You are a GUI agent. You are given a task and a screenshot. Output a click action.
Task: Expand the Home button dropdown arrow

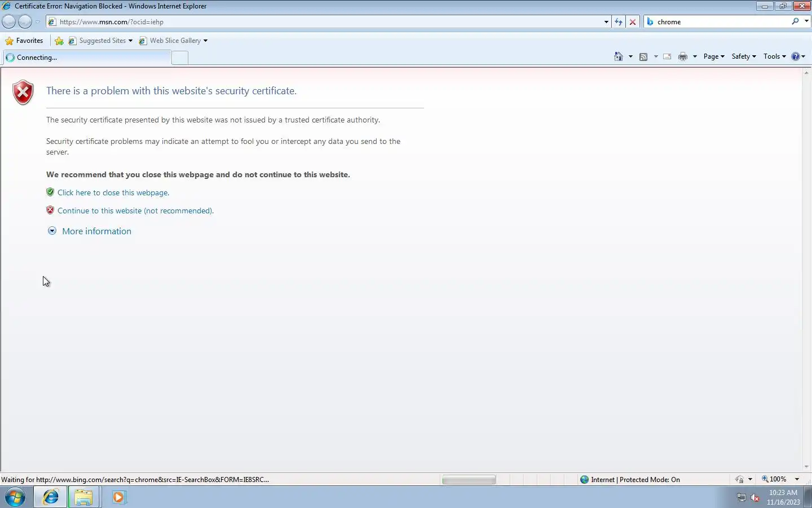tap(630, 56)
